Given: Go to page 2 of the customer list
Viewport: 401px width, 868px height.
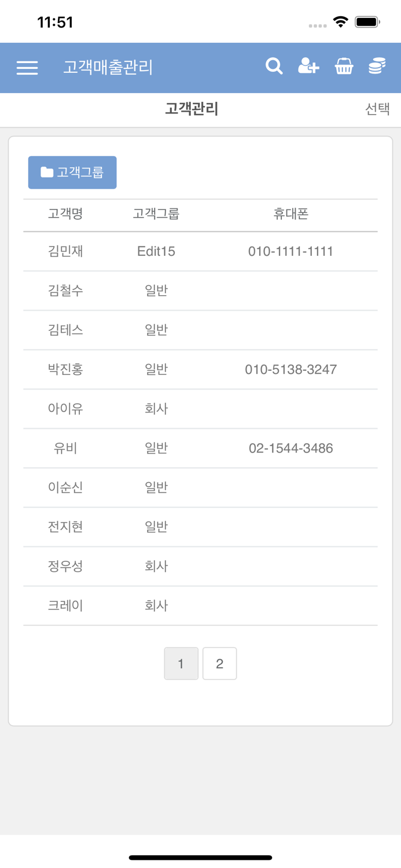Looking at the screenshot, I should pos(219,664).
